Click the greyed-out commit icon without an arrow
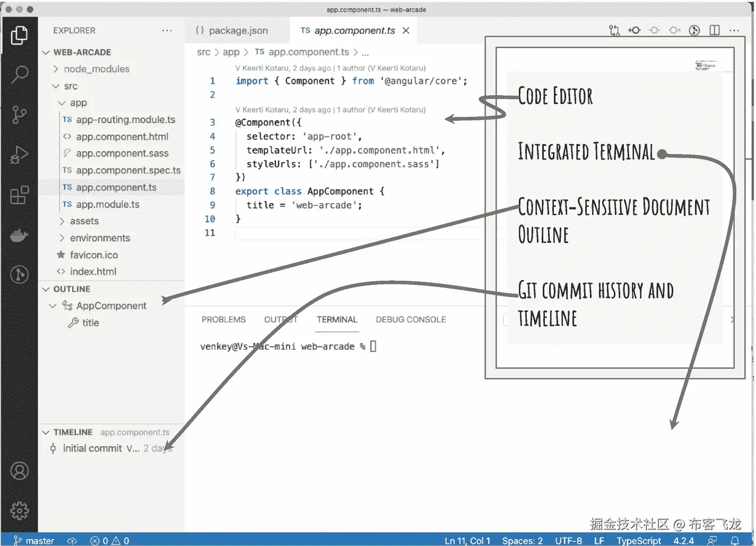Image resolution: width=756 pixels, height=546 pixels. 654,31
